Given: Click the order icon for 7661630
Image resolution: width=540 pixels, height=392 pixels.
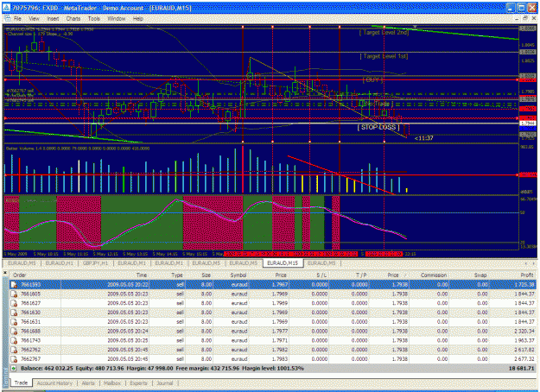Looking at the screenshot, I should (x=14, y=313).
